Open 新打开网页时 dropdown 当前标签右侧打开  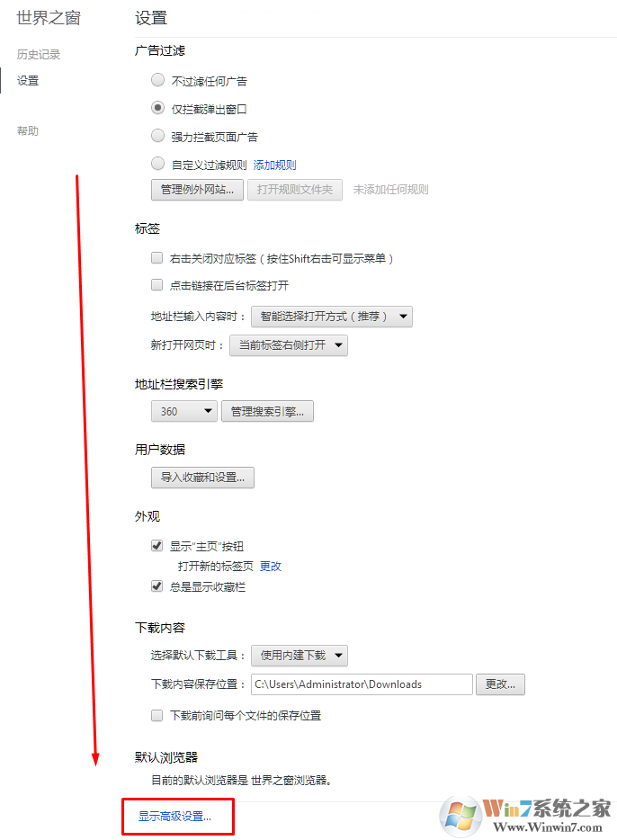point(289,345)
